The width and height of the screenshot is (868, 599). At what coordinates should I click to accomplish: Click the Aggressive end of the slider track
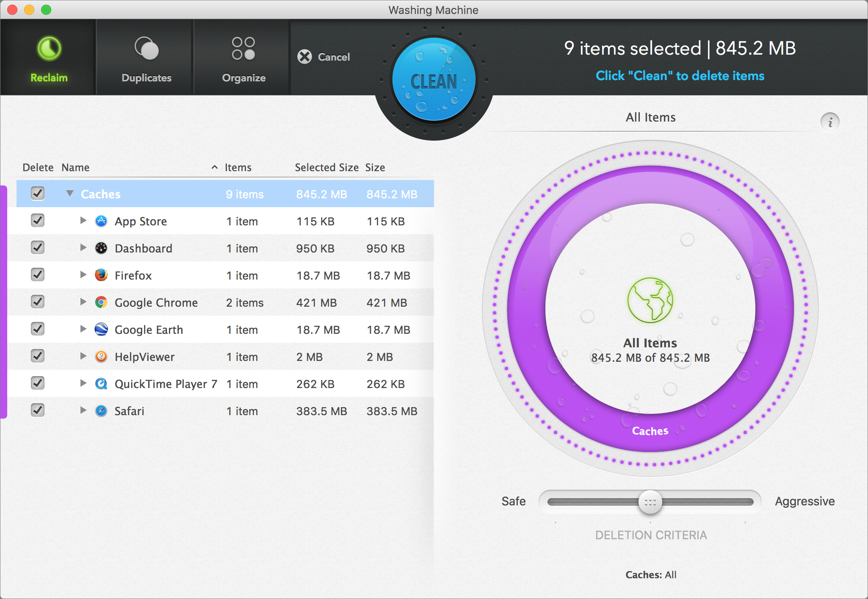[749, 502]
